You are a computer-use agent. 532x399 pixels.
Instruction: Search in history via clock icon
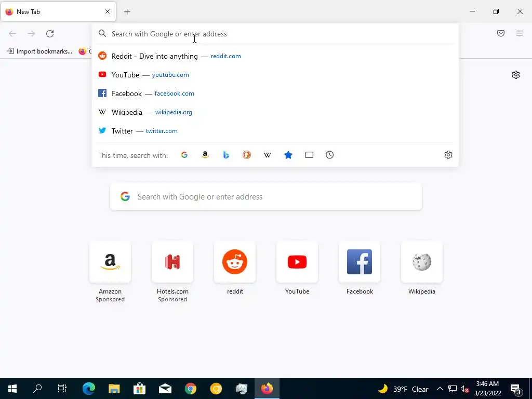point(330,155)
